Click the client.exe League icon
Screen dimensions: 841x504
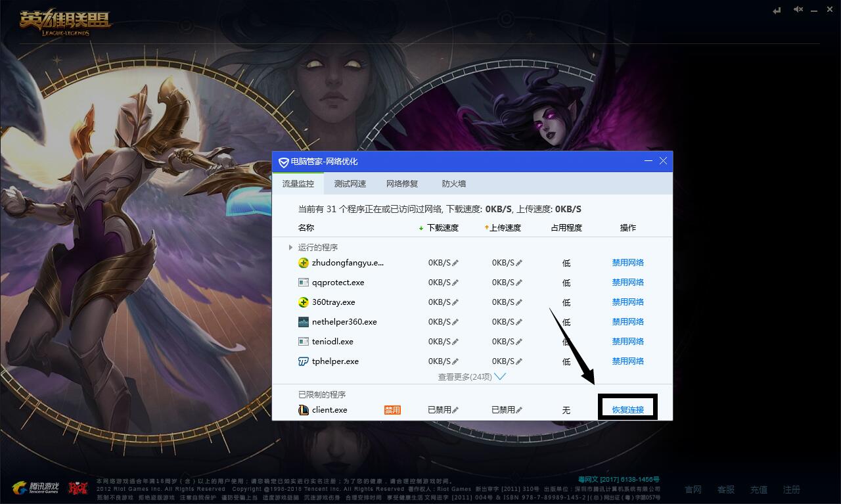[303, 410]
